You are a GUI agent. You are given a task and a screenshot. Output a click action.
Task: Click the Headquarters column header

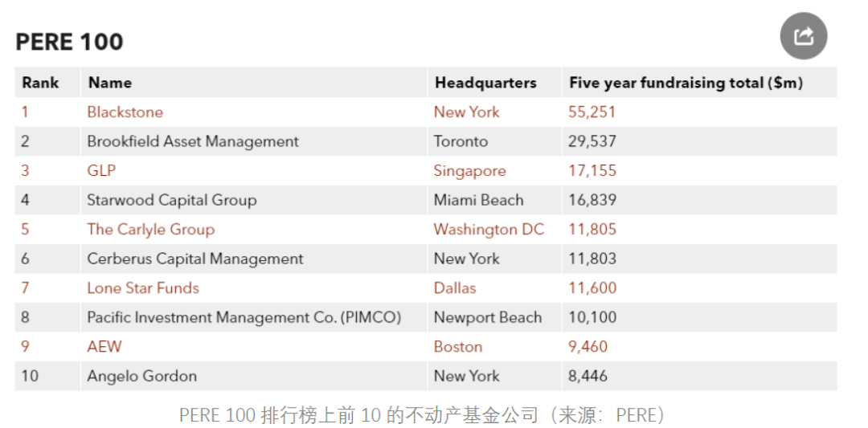[x=485, y=83]
